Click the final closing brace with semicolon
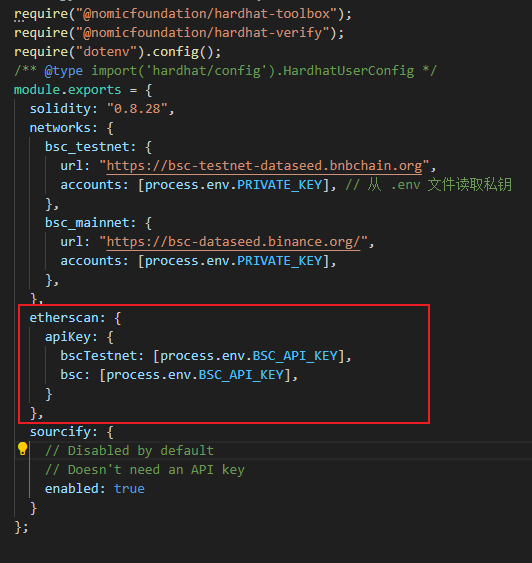 [21, 527]
